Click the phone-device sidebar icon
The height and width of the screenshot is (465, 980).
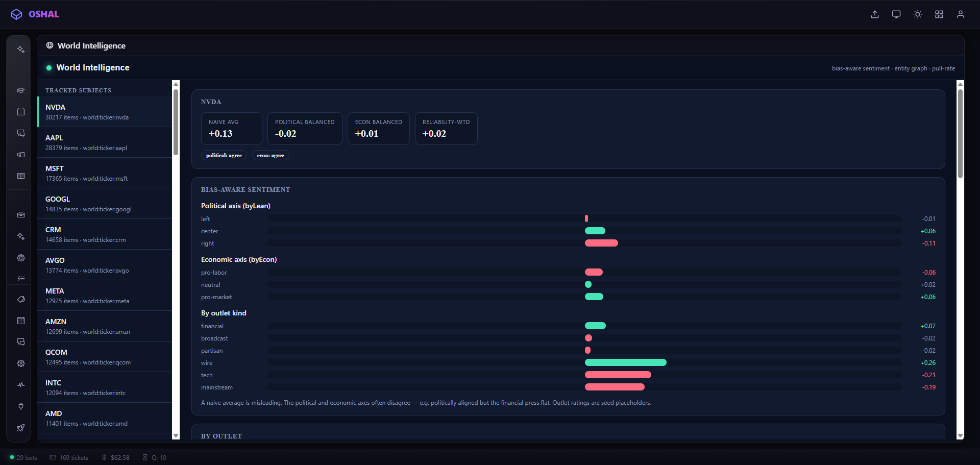point(21,155)
